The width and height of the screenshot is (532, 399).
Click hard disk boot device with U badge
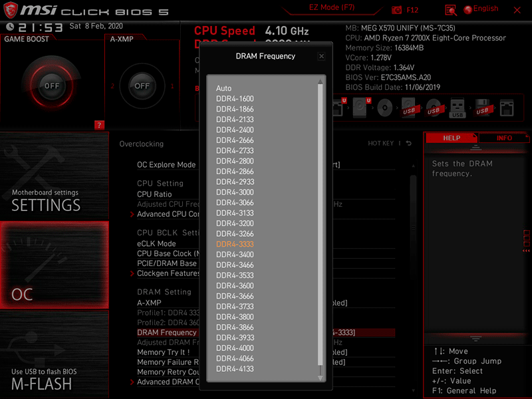(x=361, y=108)
